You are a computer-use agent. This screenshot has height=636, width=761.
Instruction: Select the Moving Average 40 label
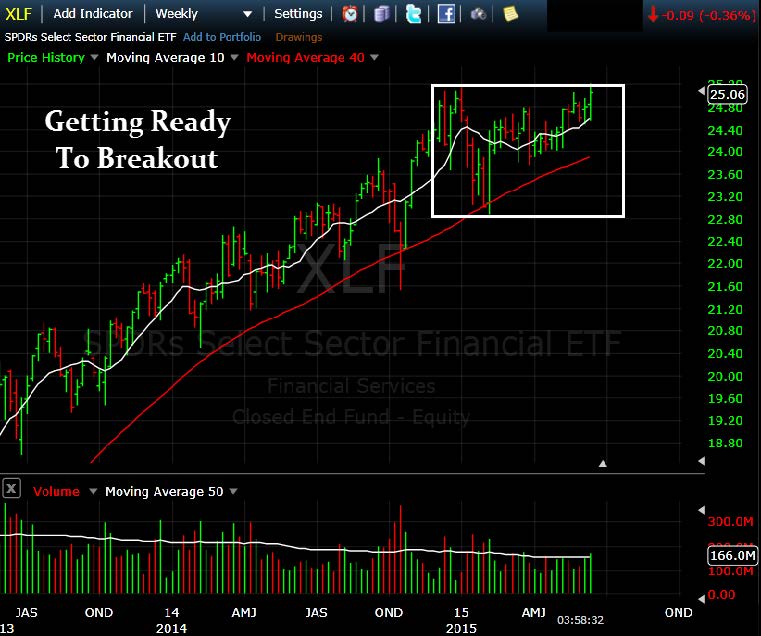[x=305, y=58]
